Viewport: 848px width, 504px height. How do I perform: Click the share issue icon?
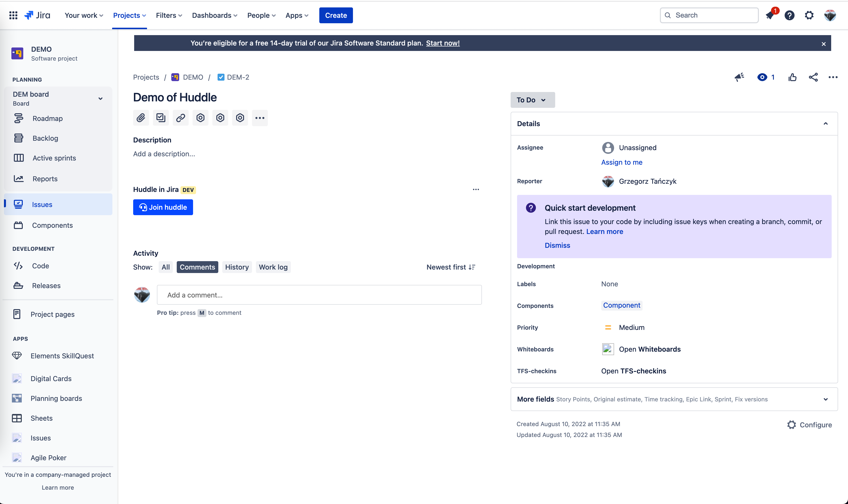[813, 77]
